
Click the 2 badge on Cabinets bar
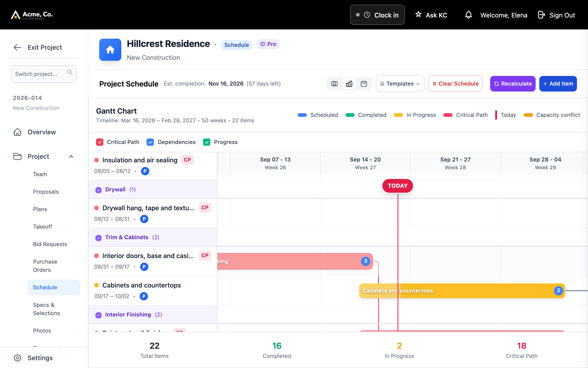[558, 290]
